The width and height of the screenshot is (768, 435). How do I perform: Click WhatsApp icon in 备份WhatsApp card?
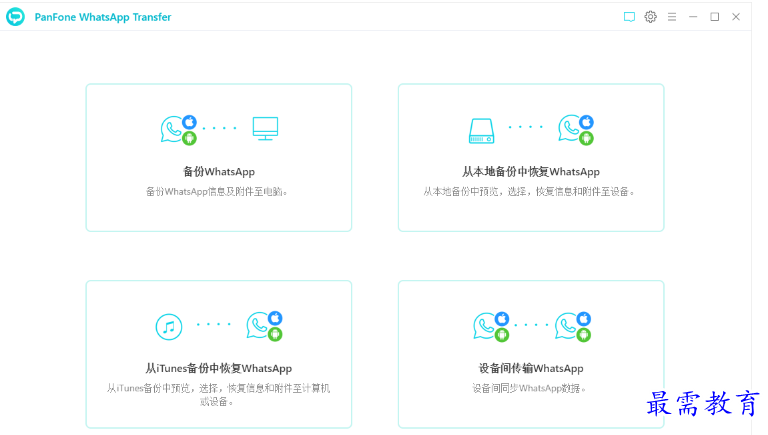179,130
